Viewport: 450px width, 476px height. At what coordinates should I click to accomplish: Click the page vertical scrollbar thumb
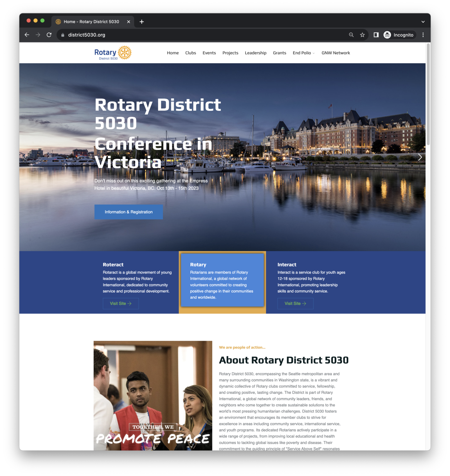coord(428,94)
